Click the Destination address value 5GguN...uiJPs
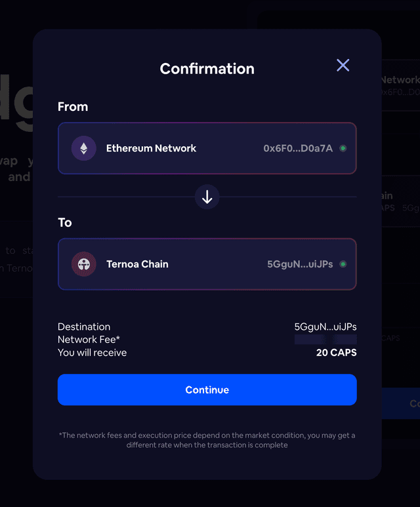 click(x=325, y=327)
